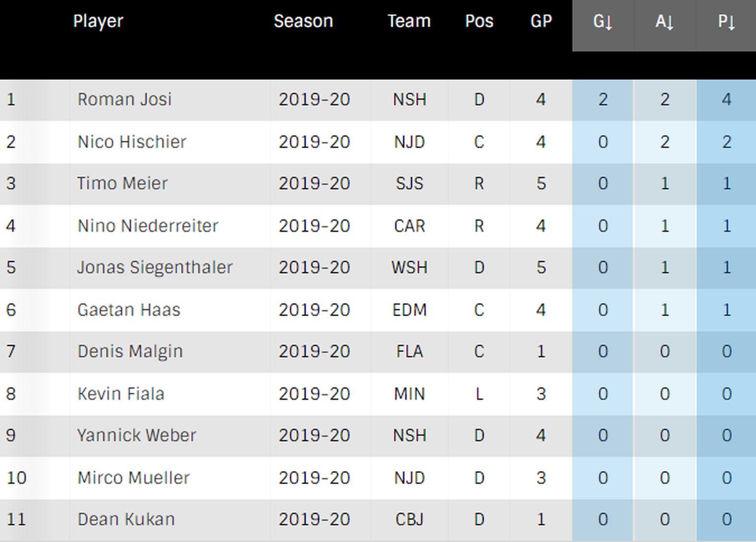Open Nino Niederreiter's profile

click(148, 226)
